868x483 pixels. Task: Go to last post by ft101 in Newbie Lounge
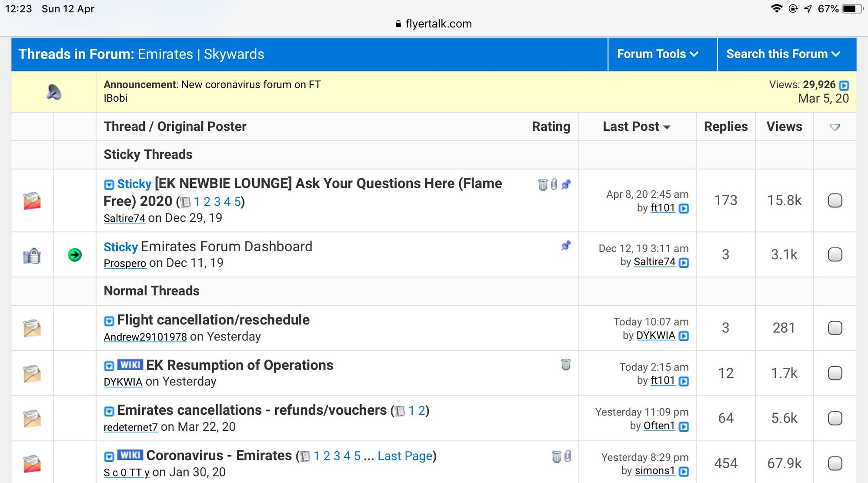coord(684,209)
